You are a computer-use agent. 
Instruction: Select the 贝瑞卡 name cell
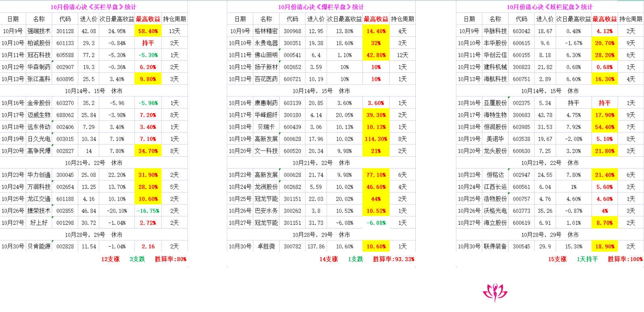(x=266, y=127)
